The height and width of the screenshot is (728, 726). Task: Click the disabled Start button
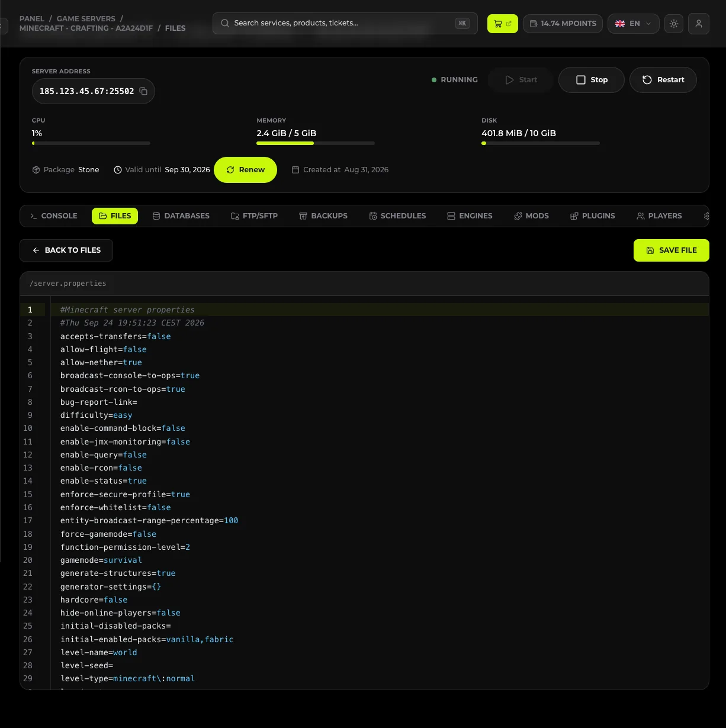[x=521, y=80]
